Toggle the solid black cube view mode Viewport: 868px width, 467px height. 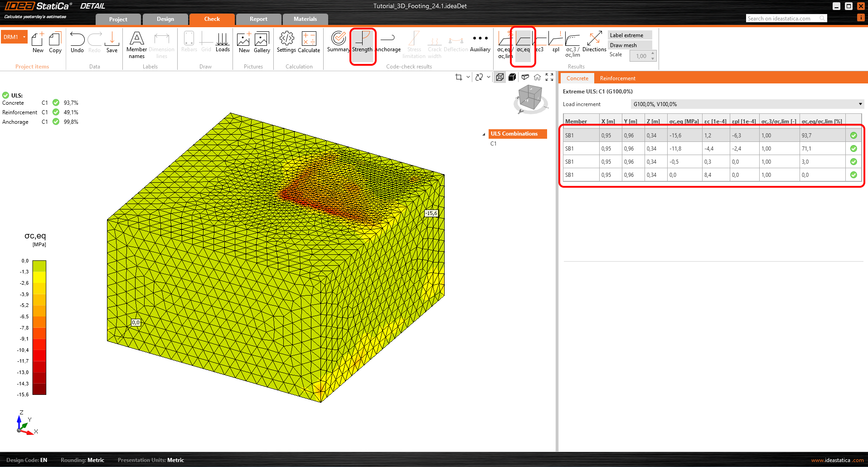512,78
